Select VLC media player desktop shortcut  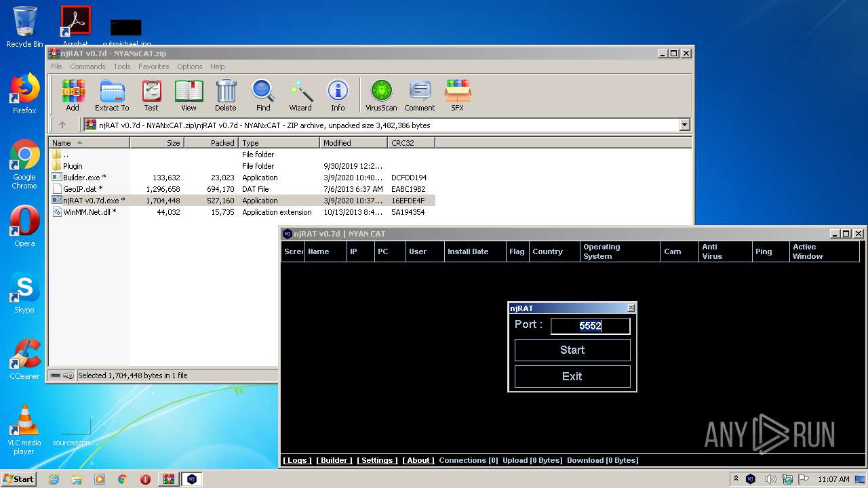[24, 430]
